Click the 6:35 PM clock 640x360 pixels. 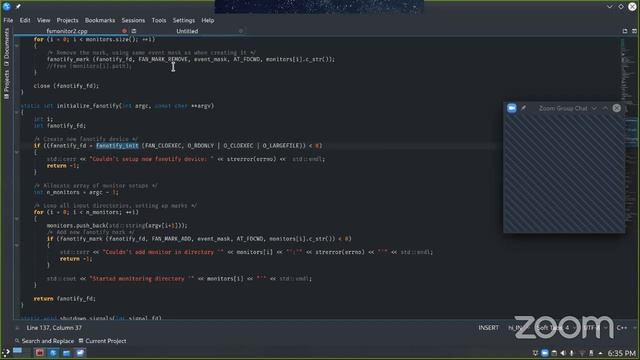[x=622, y=353]
